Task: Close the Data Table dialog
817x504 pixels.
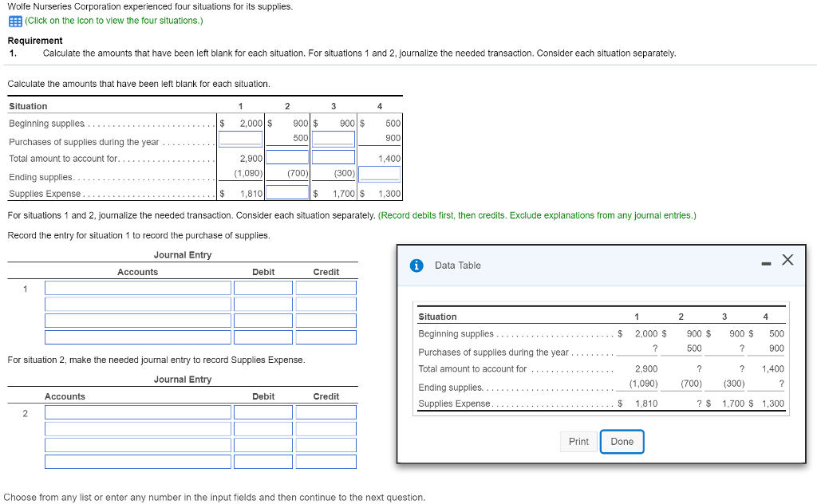Action: [787, 259]
